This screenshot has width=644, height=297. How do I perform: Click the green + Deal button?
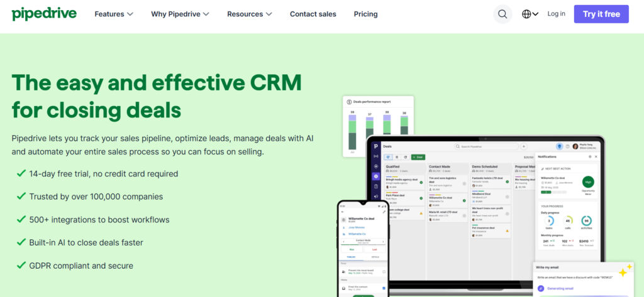[x=418, y=157]
